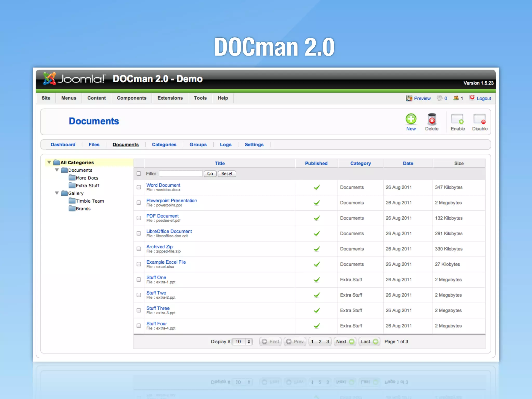Image resolution: width=532 pixels, height=399 pixels.
Task: Toggle published checkmark for Archived Zip
Action: (x=316, y=249)
